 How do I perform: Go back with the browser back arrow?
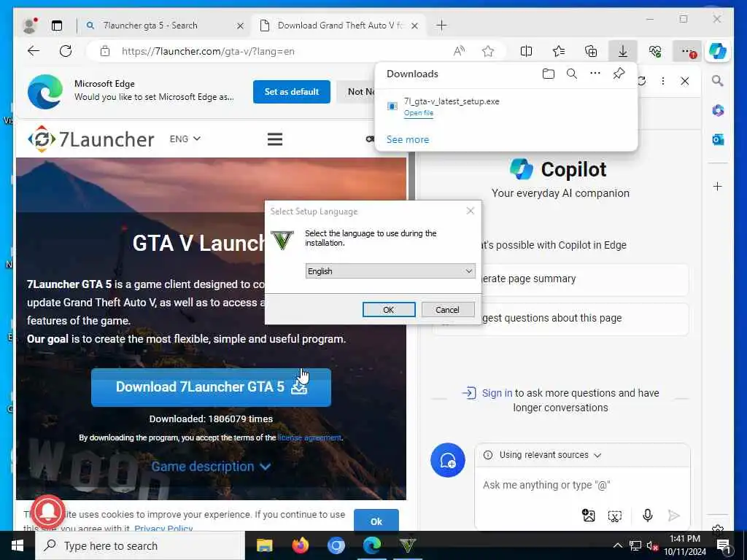[34, 51]
